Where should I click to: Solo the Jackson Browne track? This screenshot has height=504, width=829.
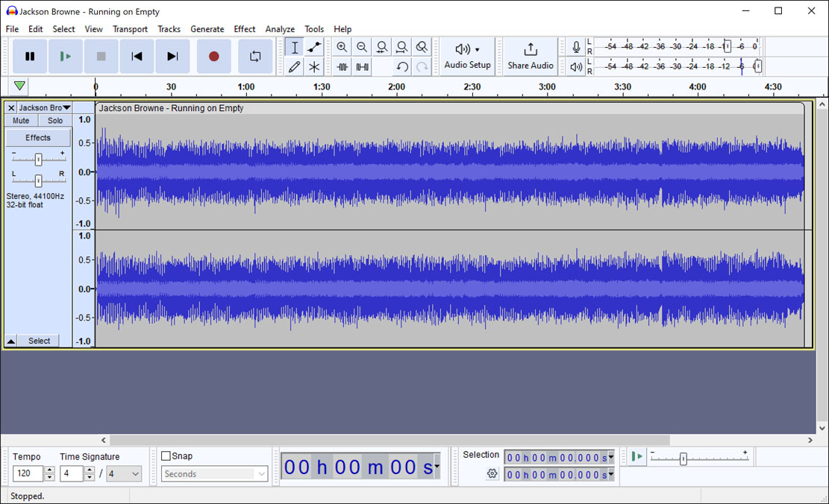pos(55,121)
